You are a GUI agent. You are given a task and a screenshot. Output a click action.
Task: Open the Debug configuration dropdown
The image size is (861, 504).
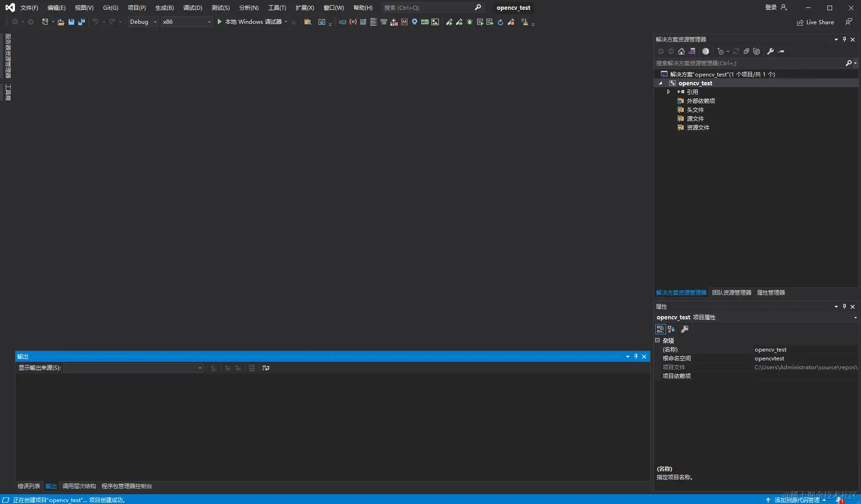click(x=154, y=21)
